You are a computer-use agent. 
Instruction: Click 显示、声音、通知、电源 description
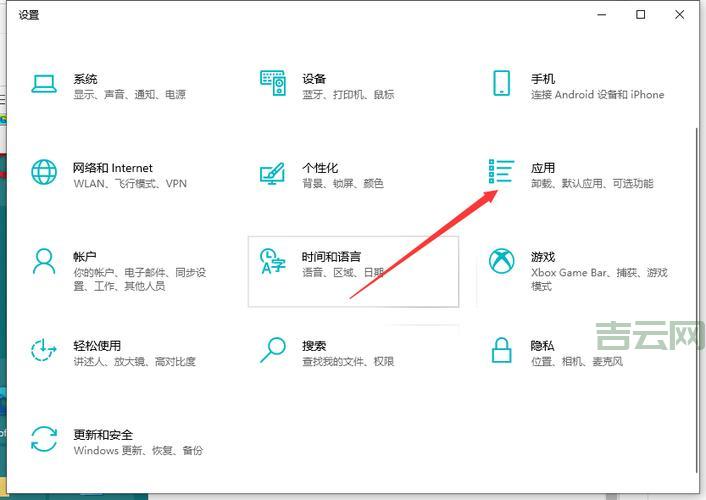tap(130, 95)
